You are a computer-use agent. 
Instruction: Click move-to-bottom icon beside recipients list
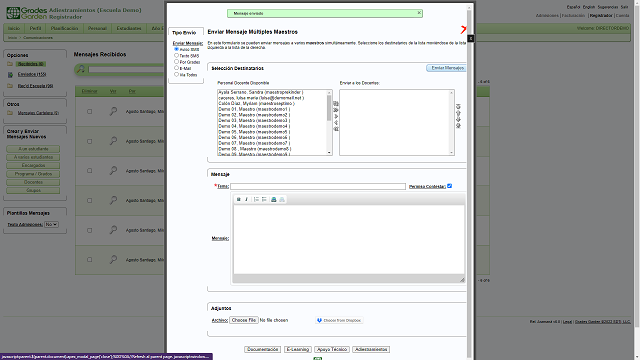click(x=458, y=126)
